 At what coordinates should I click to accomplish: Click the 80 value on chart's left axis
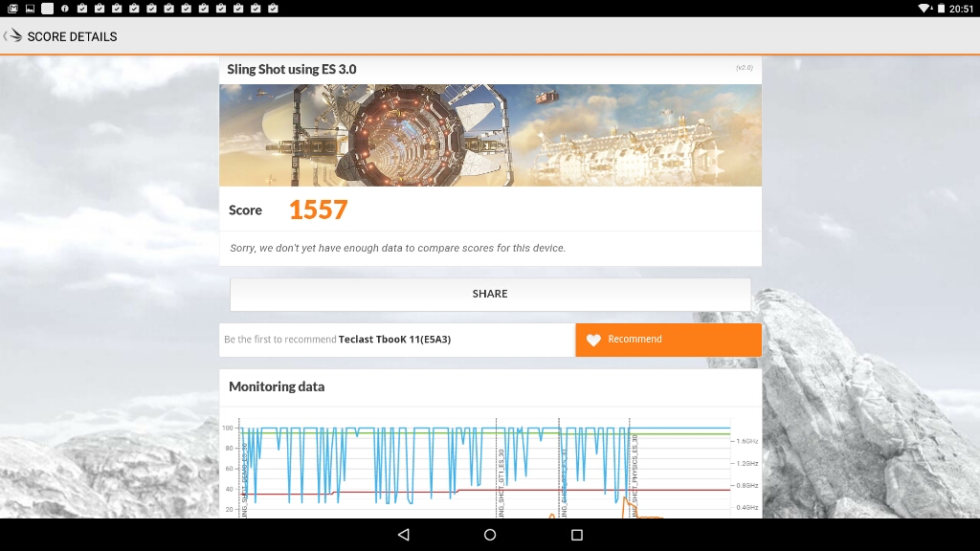230,448
